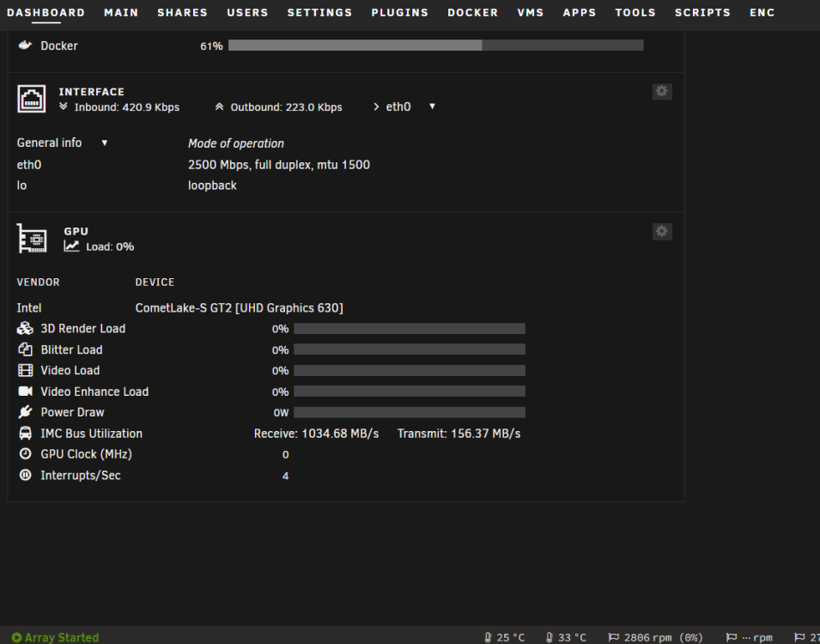Click 'Receive: 1034.68 MB/s' value
The width and height of the screenshot is (820, 644).
pyautogui.click(x=316, y=433)
